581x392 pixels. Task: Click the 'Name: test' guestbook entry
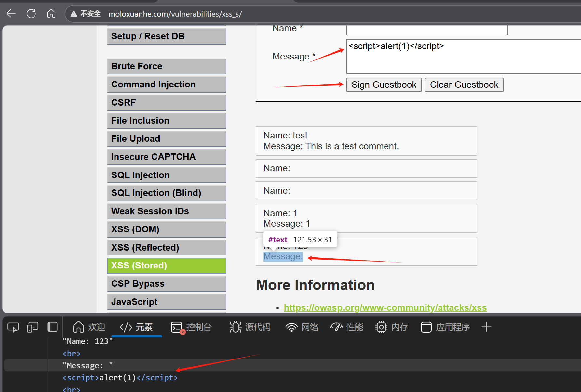pos(285,135)
